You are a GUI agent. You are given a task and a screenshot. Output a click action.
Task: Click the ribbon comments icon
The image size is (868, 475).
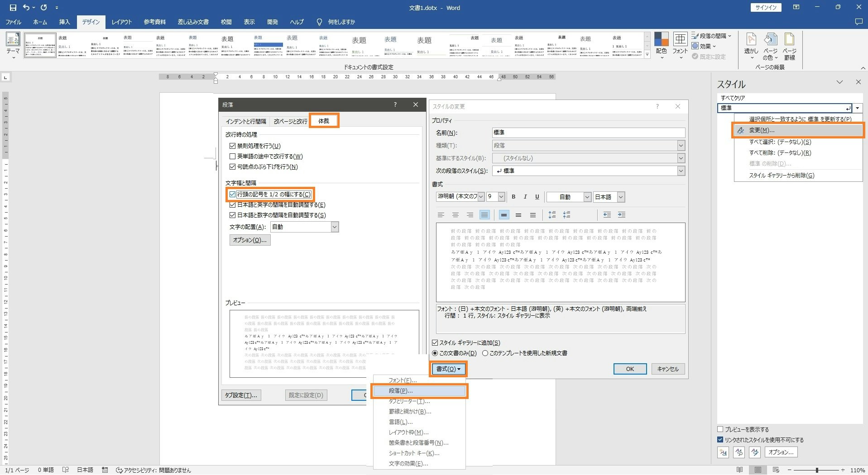[858, 22]
